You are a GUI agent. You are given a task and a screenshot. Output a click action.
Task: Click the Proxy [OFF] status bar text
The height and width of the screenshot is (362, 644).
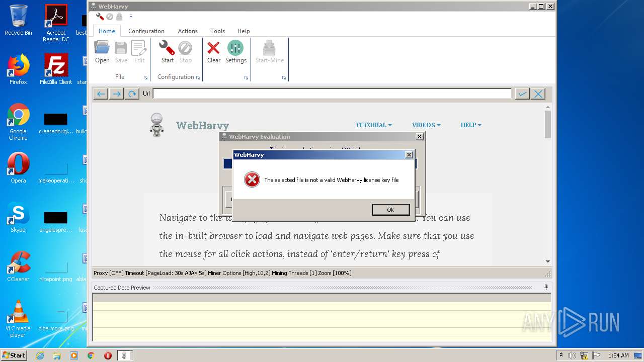point(108,273)
